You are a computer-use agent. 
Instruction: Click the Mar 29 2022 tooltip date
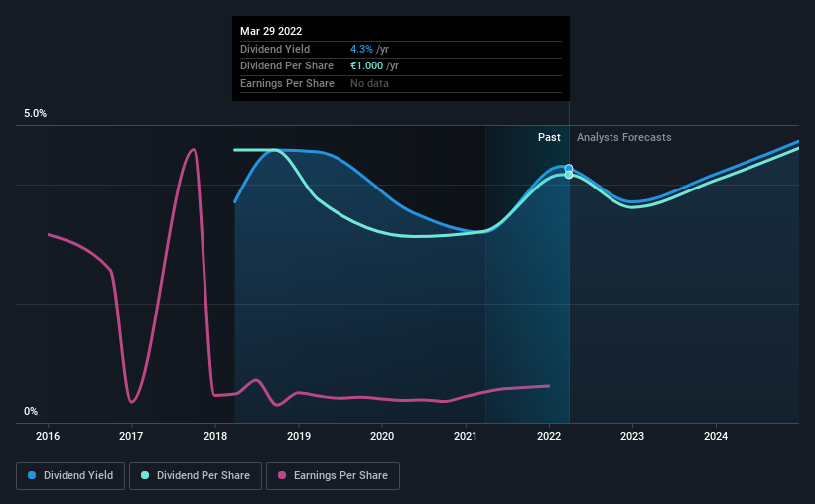click(x=271, y=31)
